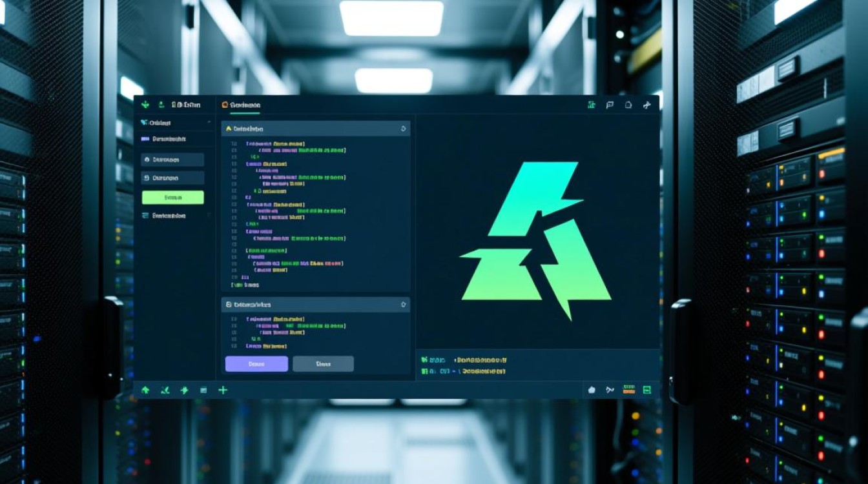This screenshot has width=868, height=484.
Task: Select the underlined tab with orange icon
Action: click(241, 105)
